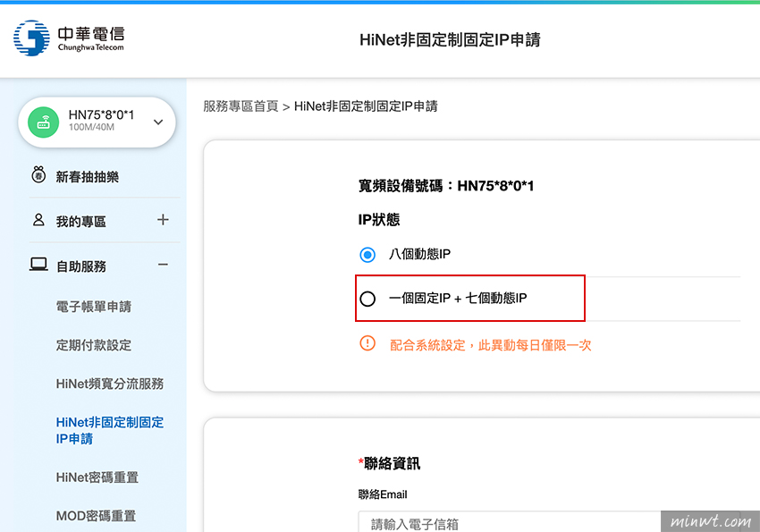Open the 新春抽抽樂 menu item
Viewport: 760px width, 532px height.
(x=88, y=177)
